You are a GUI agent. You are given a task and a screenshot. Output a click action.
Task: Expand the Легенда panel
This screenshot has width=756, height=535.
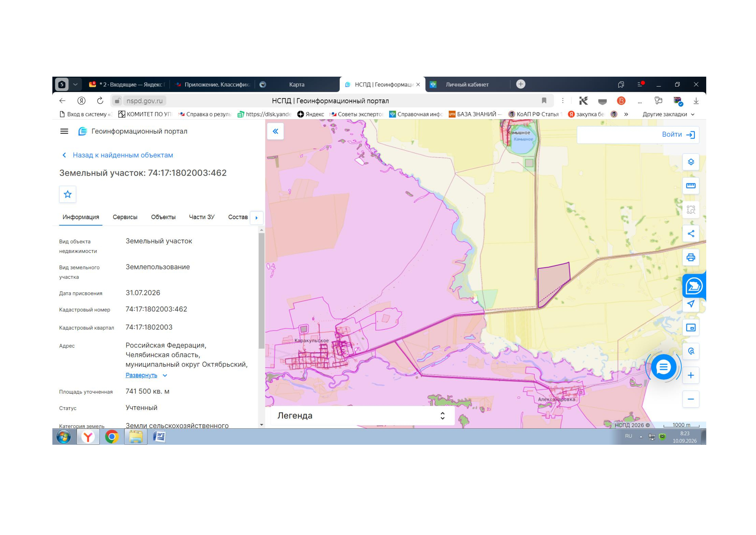click(362, 415)
